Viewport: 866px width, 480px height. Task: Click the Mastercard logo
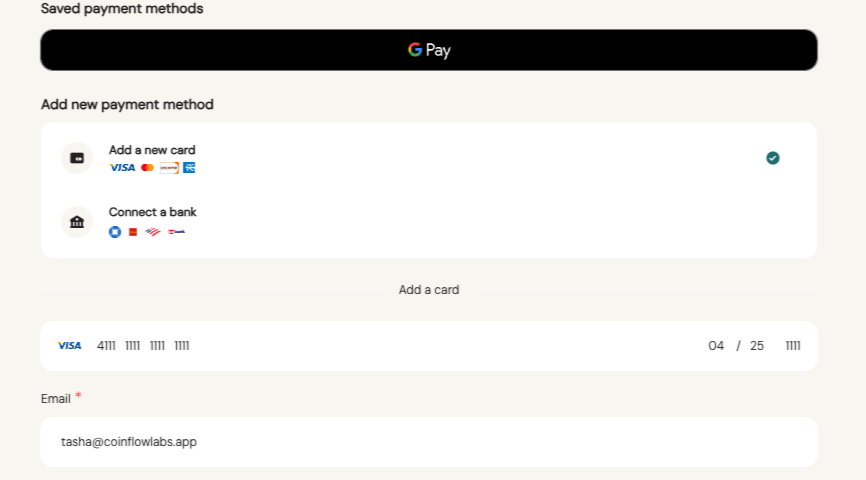147,167
